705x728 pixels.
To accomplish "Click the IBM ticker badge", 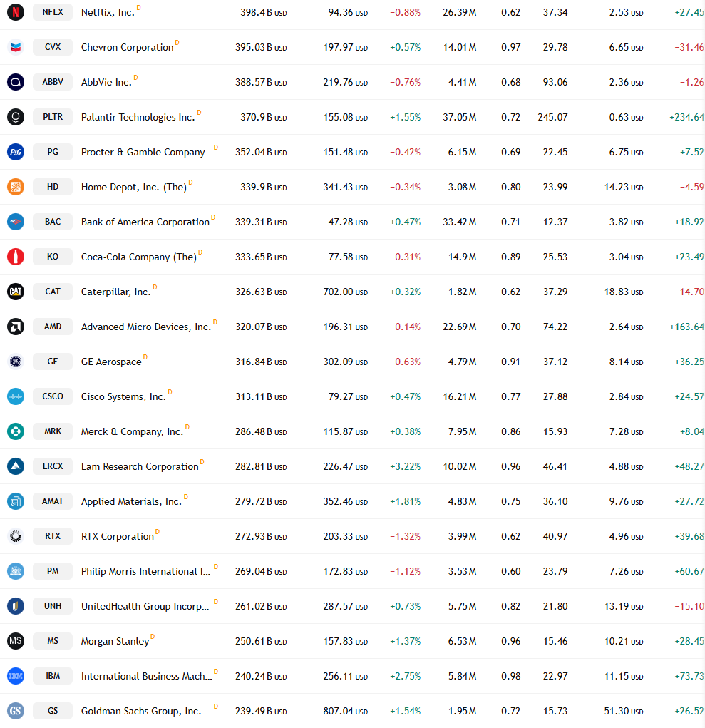I will [53, 676].
